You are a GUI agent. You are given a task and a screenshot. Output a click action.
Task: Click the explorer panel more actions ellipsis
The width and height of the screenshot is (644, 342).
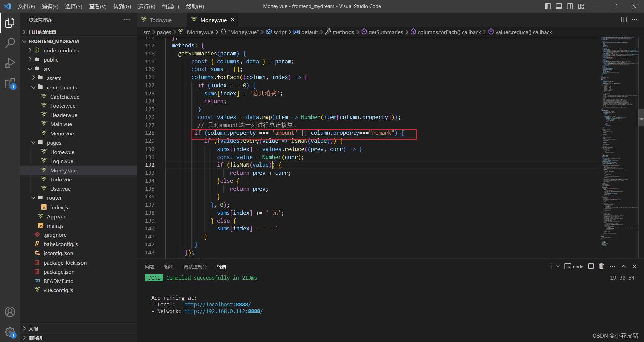(127, 20)
